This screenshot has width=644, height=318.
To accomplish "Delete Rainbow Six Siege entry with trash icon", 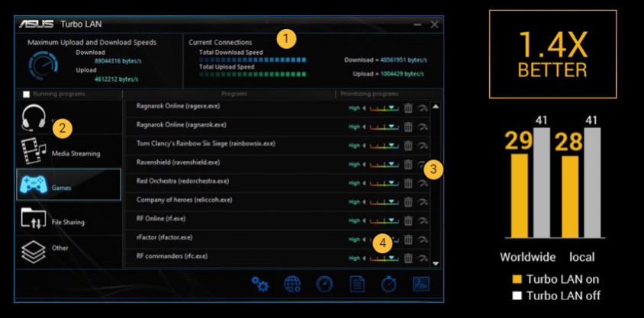I will (x=407, y=146).
